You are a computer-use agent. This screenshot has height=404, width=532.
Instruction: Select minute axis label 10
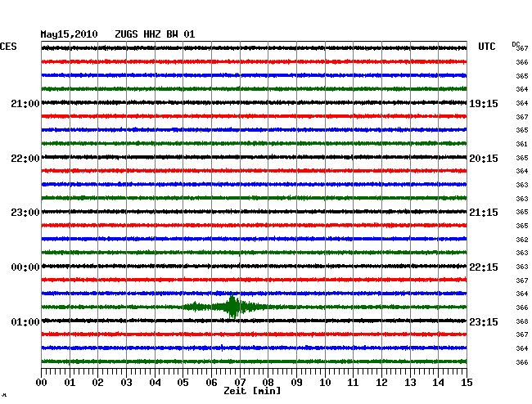tap(325, 383)
